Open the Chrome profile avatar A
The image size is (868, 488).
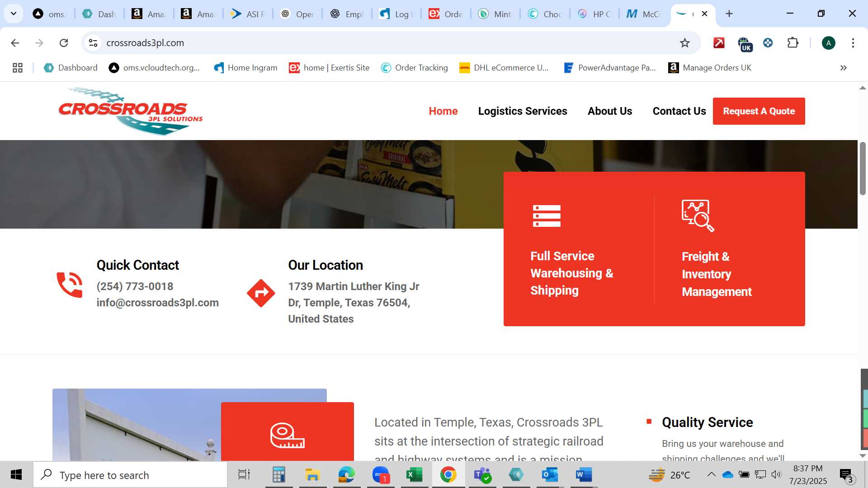(x=828, y=43)
